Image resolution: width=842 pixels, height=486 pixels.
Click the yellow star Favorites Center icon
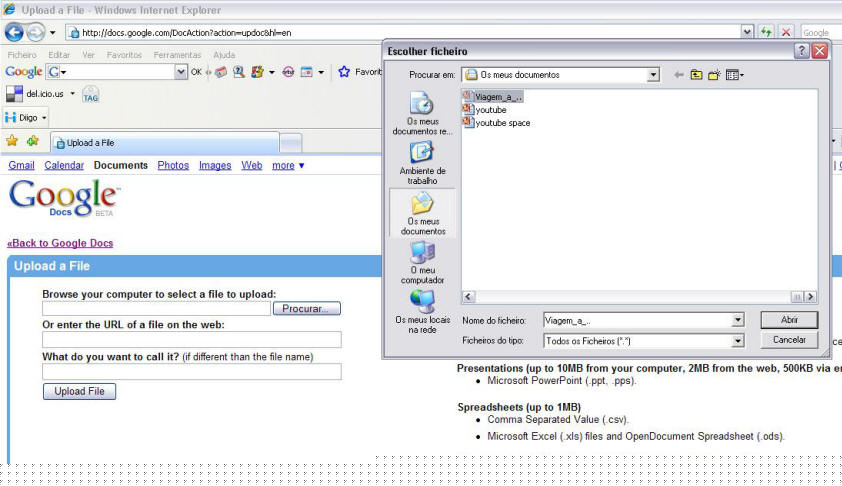[x=12, y=141]
